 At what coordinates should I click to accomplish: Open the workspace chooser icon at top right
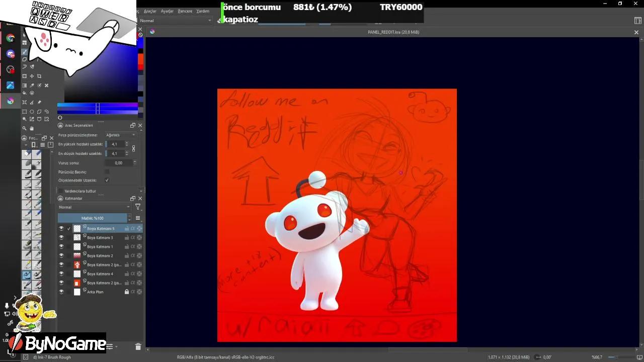(638, 21)
